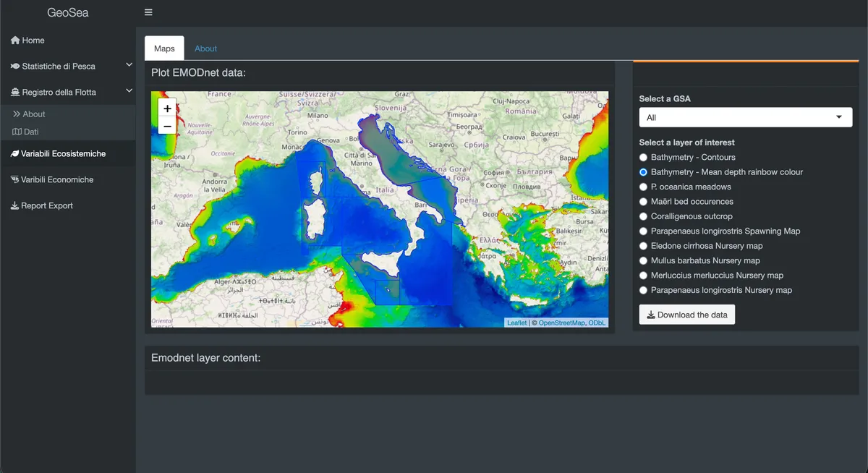Screen dimensions: 868x473
Task: Select Coralligenous outcrop layer
Action: tap(643, 216)
